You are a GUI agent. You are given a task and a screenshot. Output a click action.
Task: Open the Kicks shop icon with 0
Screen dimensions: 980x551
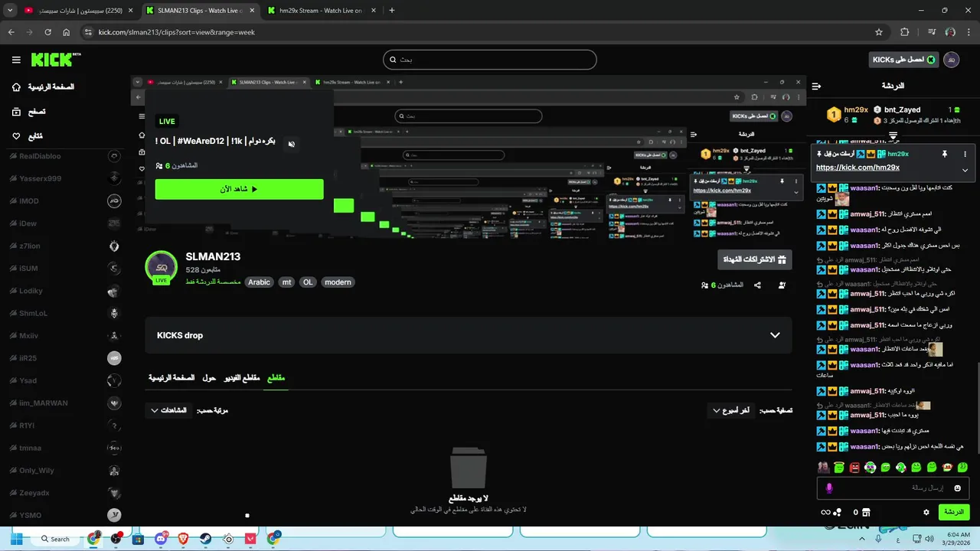861,512
